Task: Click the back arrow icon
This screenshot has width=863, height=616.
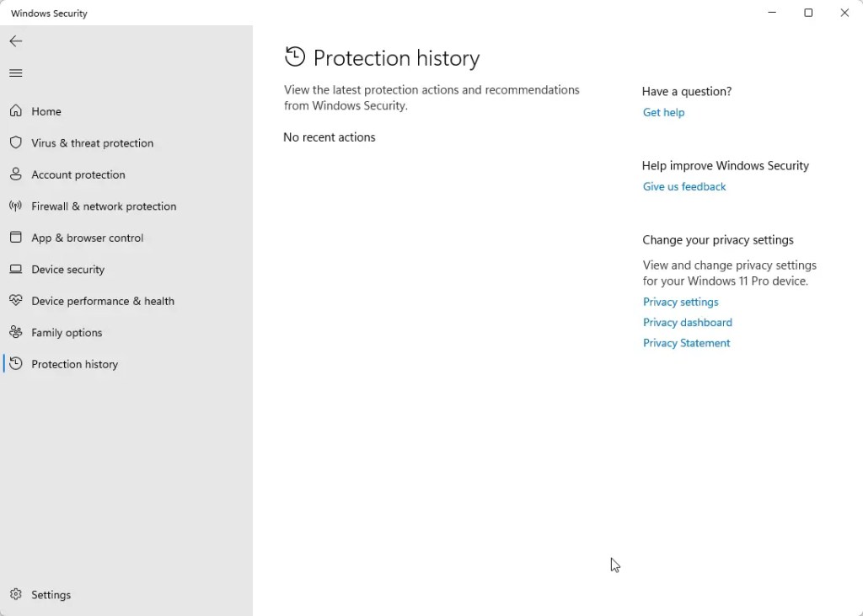Action: tap(15, 41)
